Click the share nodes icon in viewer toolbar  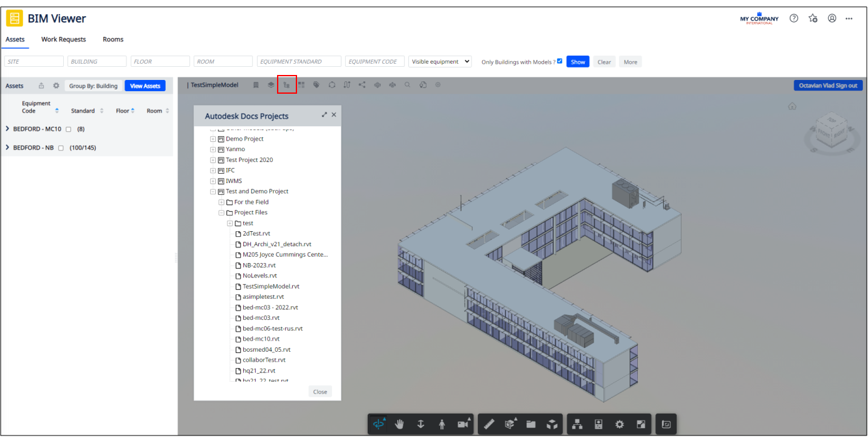coord(362,85)
